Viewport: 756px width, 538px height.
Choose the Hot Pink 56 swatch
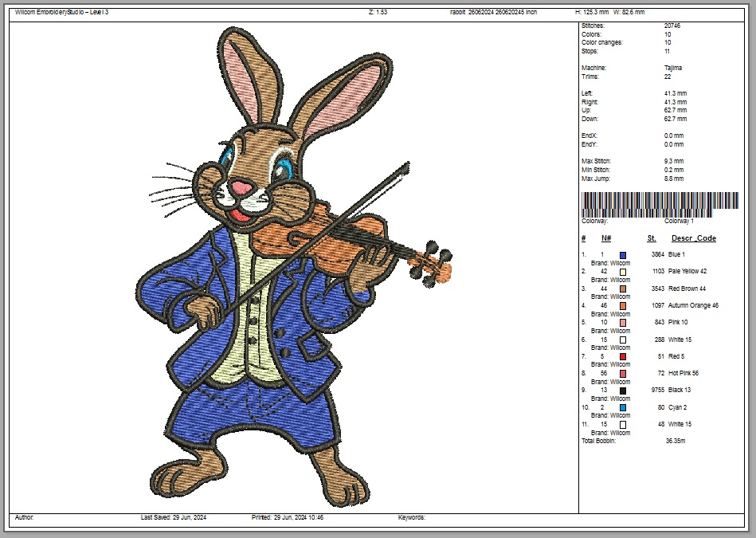pyautogui.click(x=623, y=373)
